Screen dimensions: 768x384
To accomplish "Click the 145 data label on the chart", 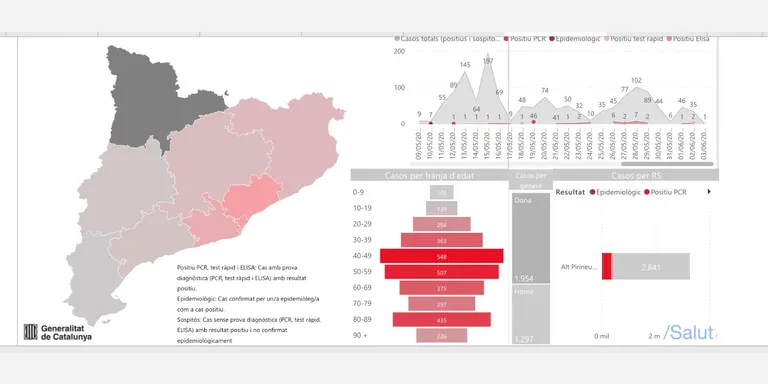I will click(x=465, y=65).
